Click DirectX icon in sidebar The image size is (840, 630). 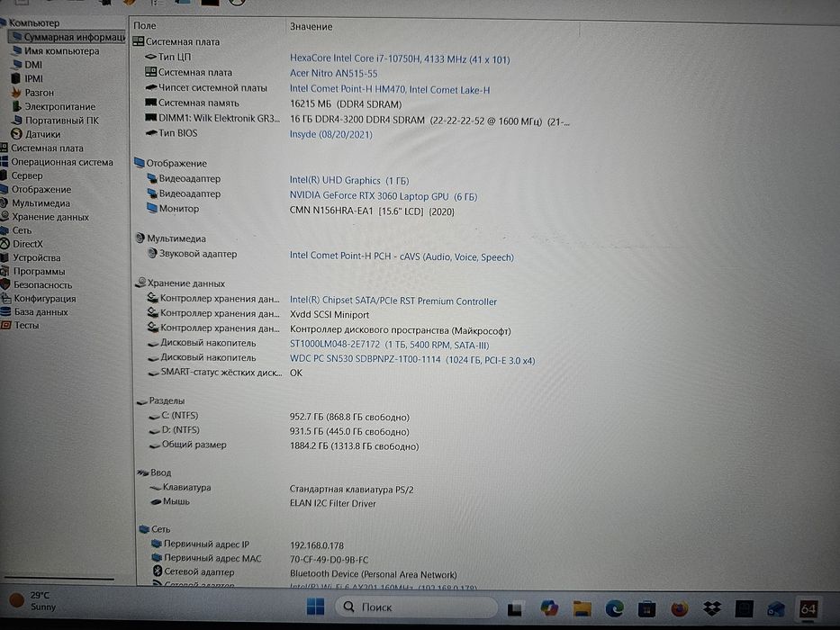5,244
